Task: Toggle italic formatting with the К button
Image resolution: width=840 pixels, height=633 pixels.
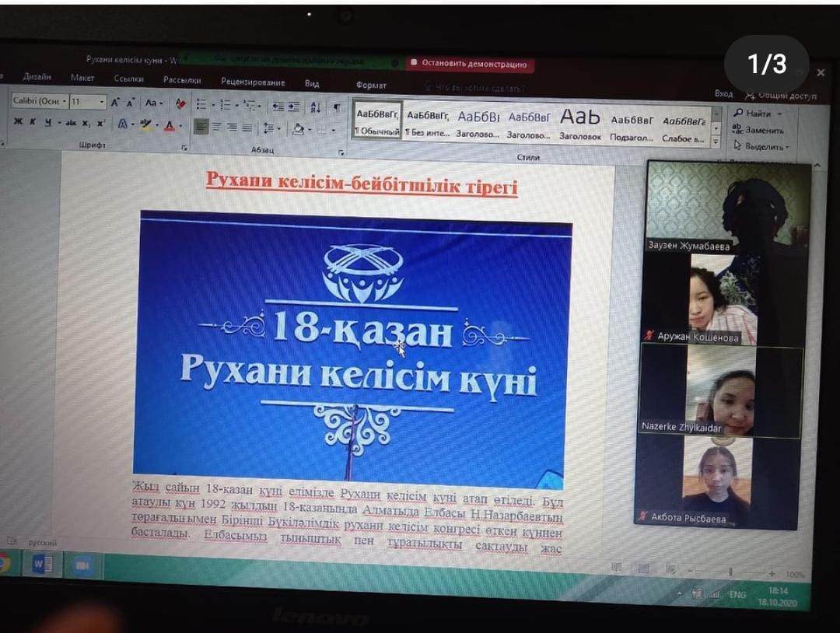Action: [33, 121]
